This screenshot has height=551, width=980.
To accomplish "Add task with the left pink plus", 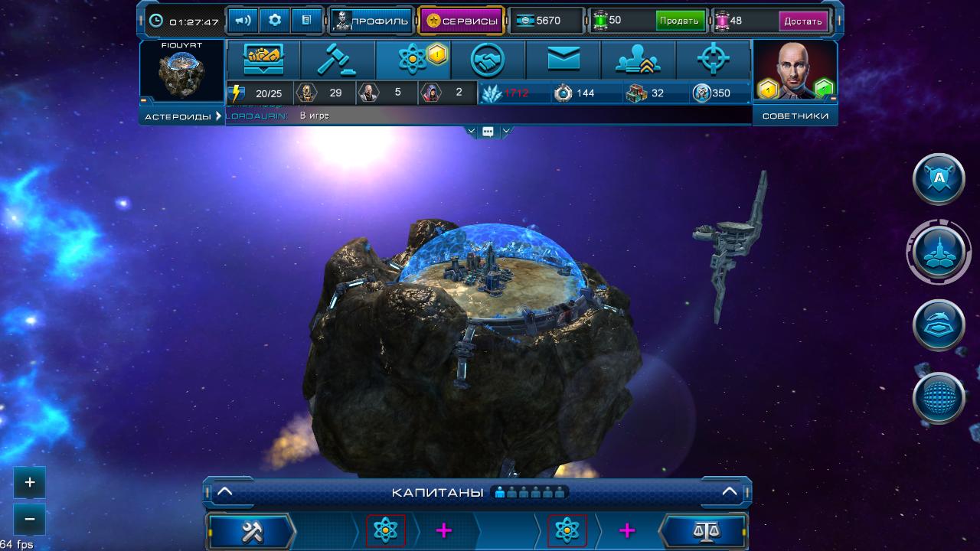I will (x=443, y=530).
